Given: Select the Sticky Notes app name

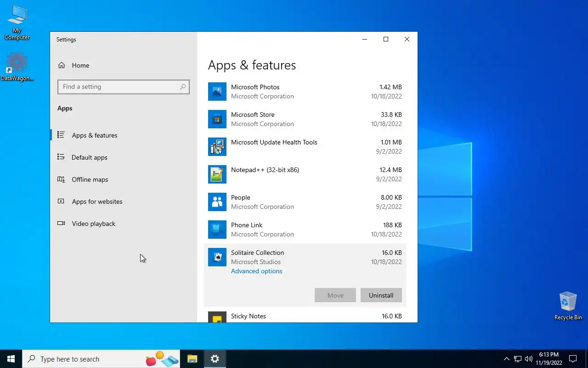Looking at the screenshot, I should [248, 316].
